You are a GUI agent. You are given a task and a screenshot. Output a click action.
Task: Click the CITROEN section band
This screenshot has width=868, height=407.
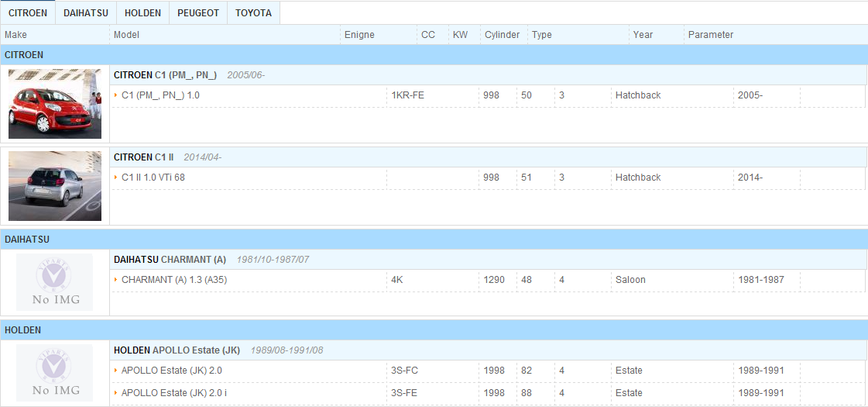pyautogui.click(x=434, y=55)
